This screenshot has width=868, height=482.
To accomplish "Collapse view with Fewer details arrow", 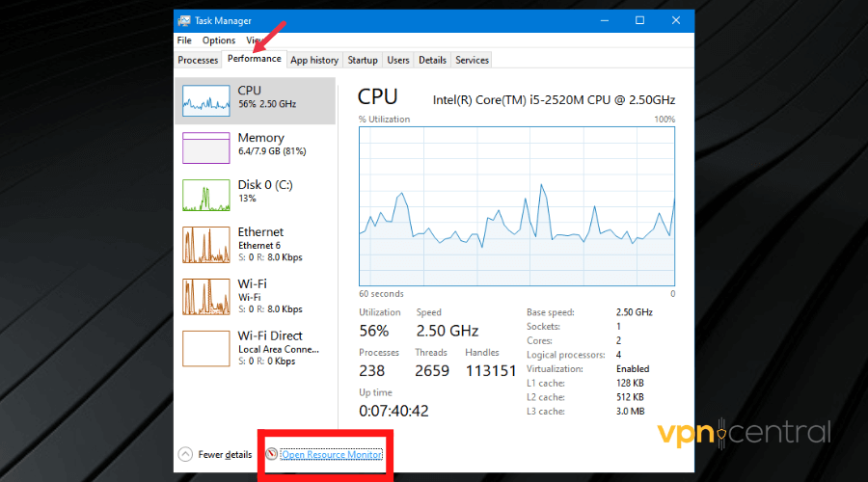I will (185, 454).
